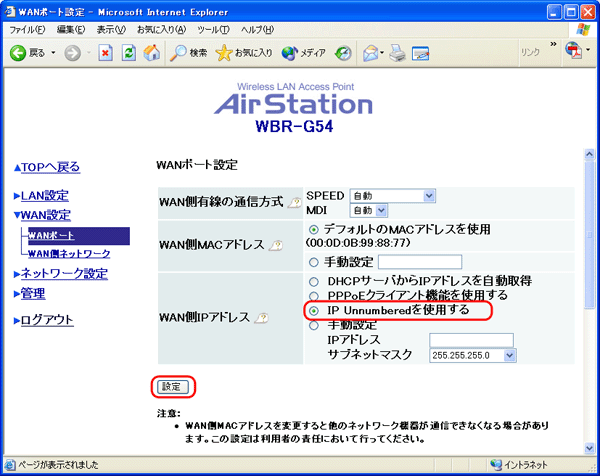Open Forward button history dropdown arrow
Screen dimensions: 600x476
[x=88, y=52]
